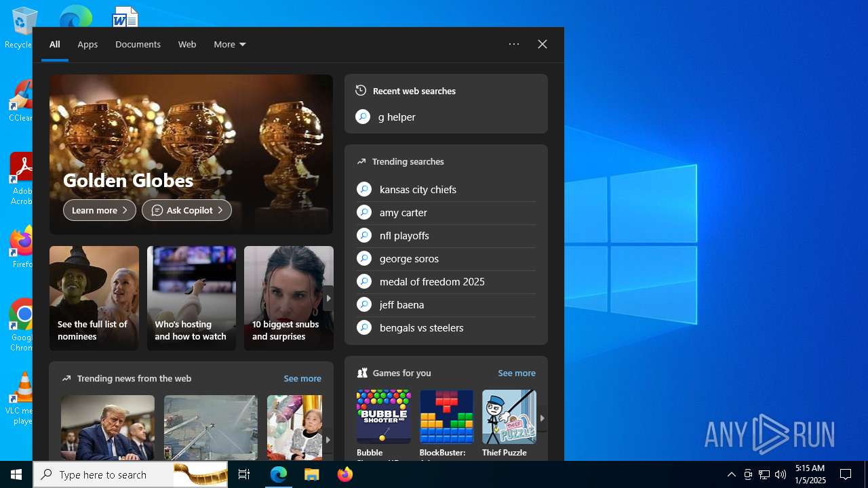Click search icon next to 'bengals vs steelers'
Image resolution: width=868 pixels, height=488 pixels.
click(x=364, y=327)
